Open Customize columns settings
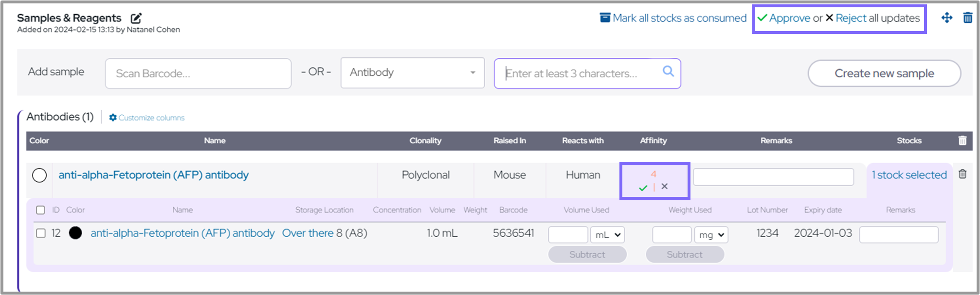Image resolution: width=980 pixels, height=295 pixels. coord(146,118)
